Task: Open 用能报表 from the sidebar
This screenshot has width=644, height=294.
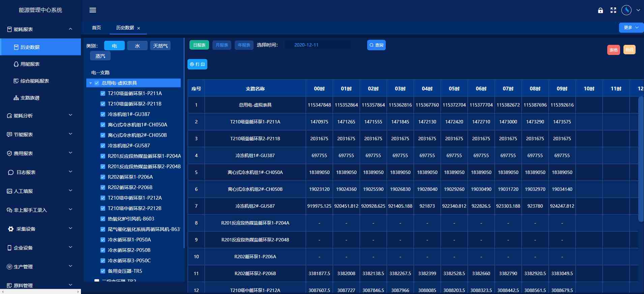Action: (x=30, y=64)
